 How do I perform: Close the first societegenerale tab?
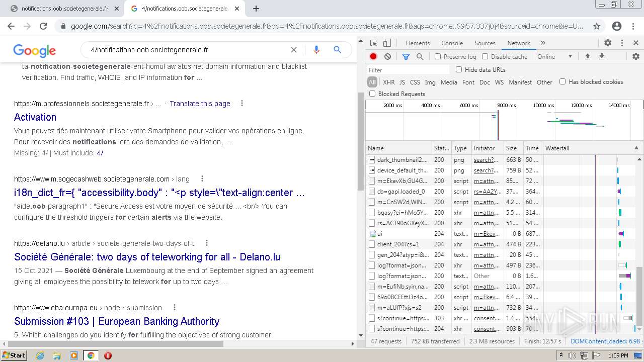coord(117,9)
